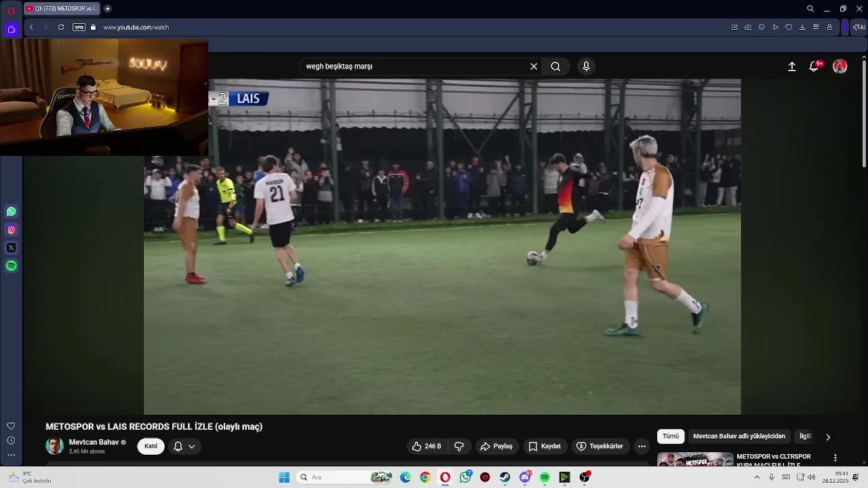Click the Paylaş share button
Image resolution: width=868 pixels, height=488 pixels.
[x=496, y=446]
